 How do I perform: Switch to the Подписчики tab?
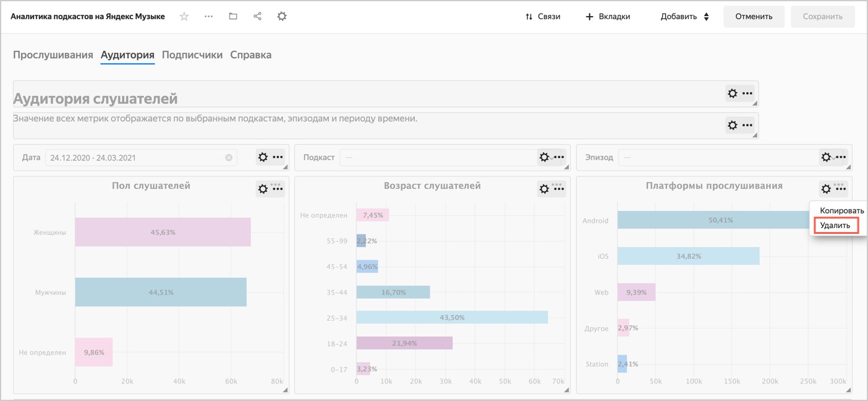point(192,55)
